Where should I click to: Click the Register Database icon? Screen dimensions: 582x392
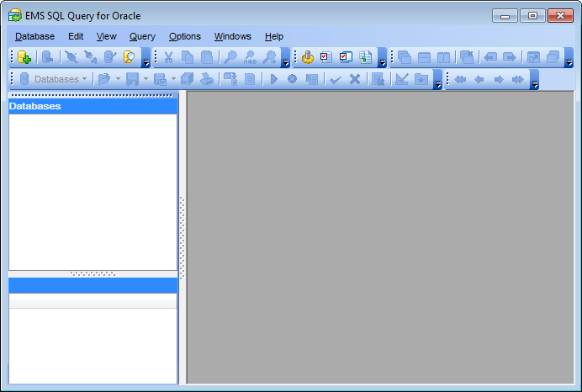pyautogui.click(x=24, y=58)
